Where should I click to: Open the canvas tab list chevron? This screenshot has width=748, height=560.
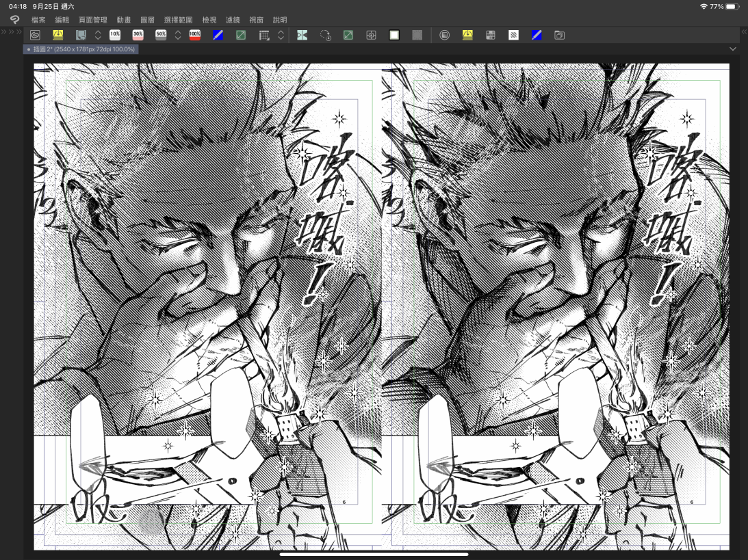(x=733, y=49)
